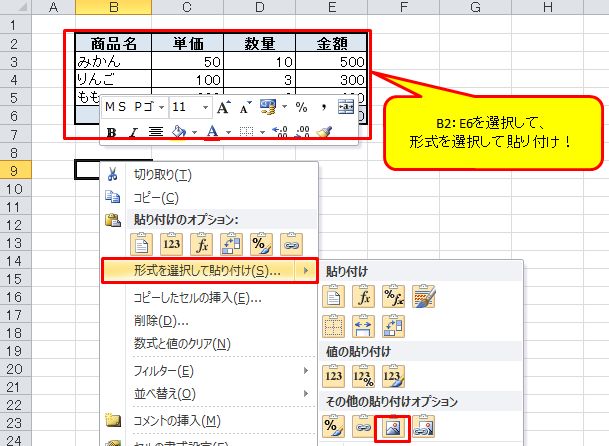Image resolution: width=609 pixels, height=446 pixels.
Task: Toggle Bold on the mini toolbar
Action: coord(111,132)
